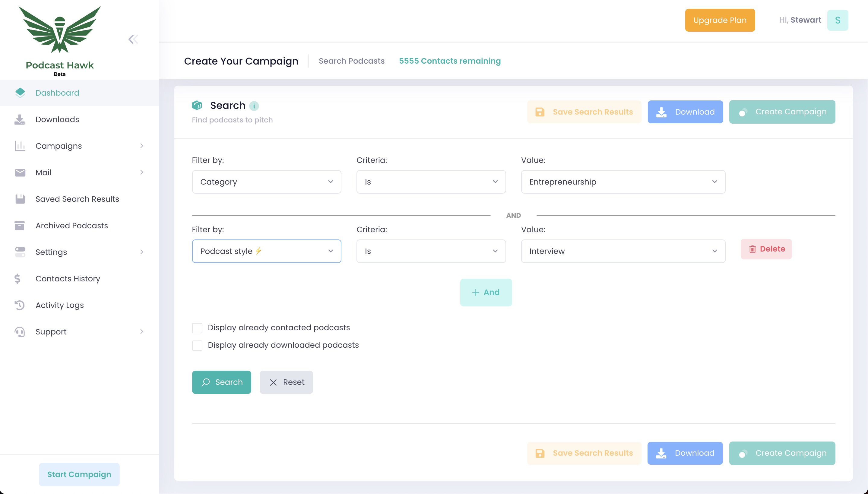
Task: Click the Activity Logs clock icon
Action: (x=20, y=305)
